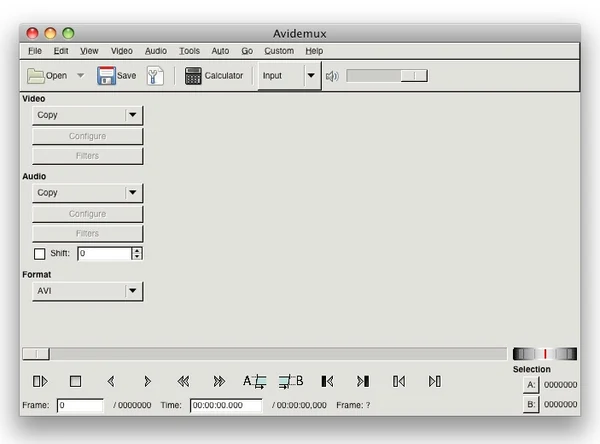
Task: Open the Audio codec Copy dropdown
Action: (x=88, y=193)
